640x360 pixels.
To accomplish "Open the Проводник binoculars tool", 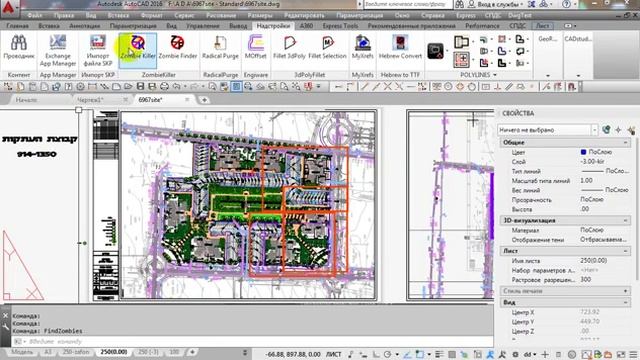I will 19,49.
